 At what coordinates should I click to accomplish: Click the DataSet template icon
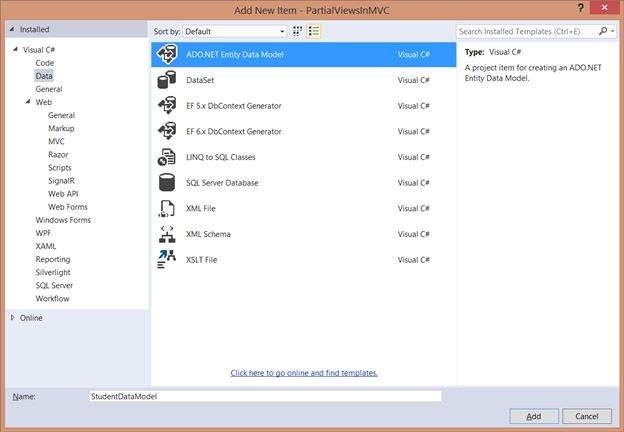[167, 80]
